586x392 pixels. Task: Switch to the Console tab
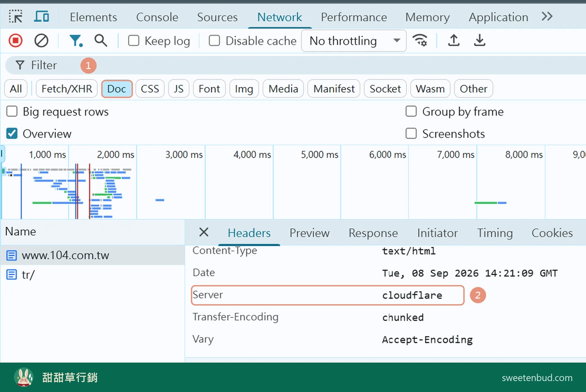(157, 17)
